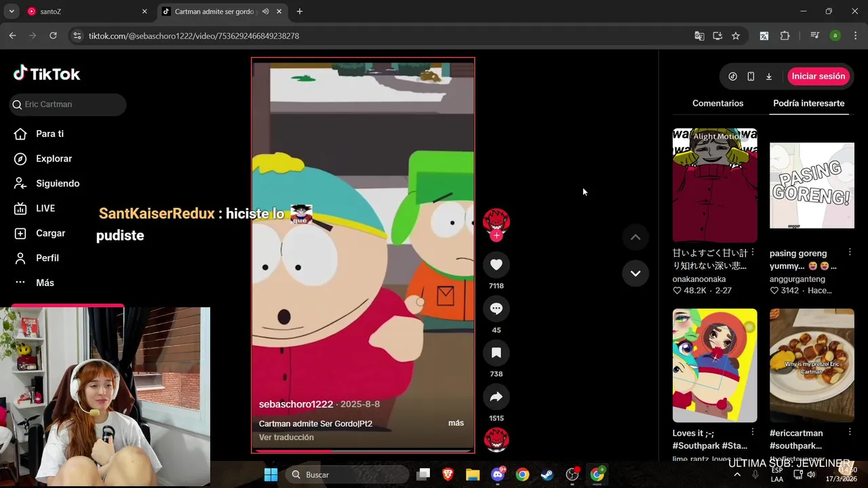The image size is (868, 488).
Task: Open the Windows Start menu
Action: 271,474
